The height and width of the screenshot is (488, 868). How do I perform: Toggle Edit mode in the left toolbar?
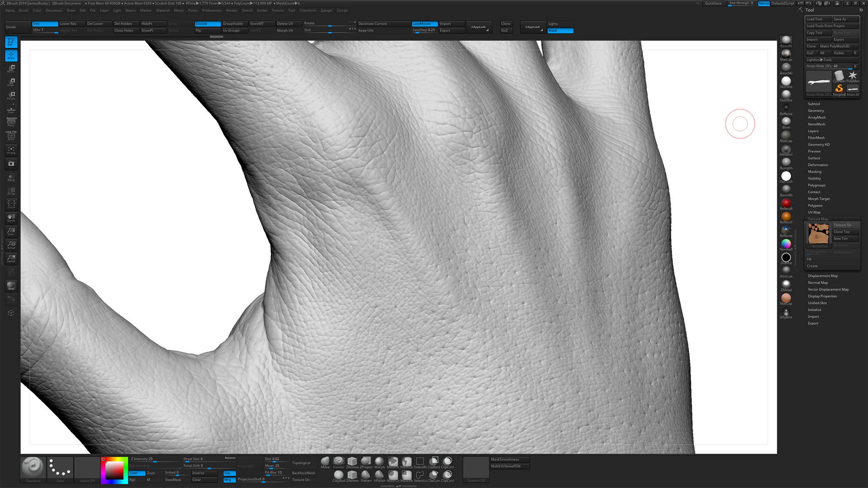[x=11, y=41]
